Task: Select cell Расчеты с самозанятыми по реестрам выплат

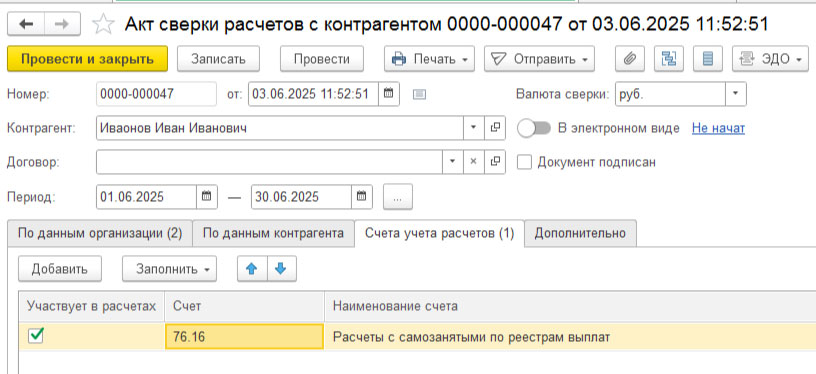Action: 570,337
